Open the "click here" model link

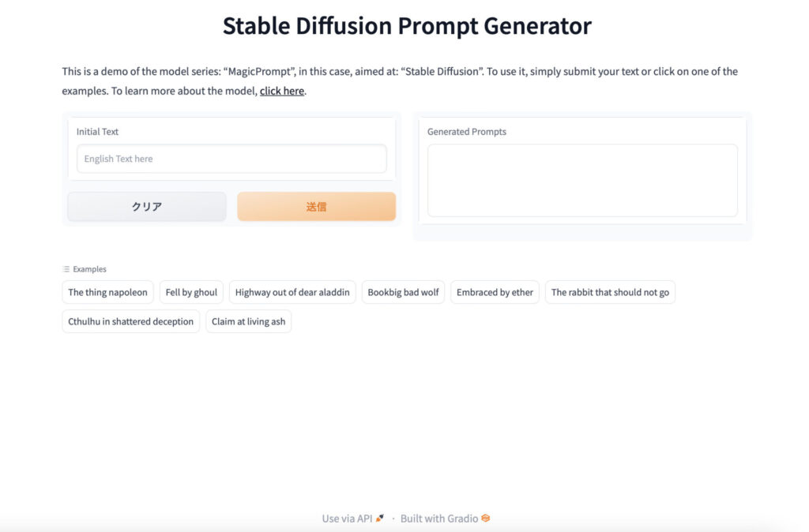282,91
